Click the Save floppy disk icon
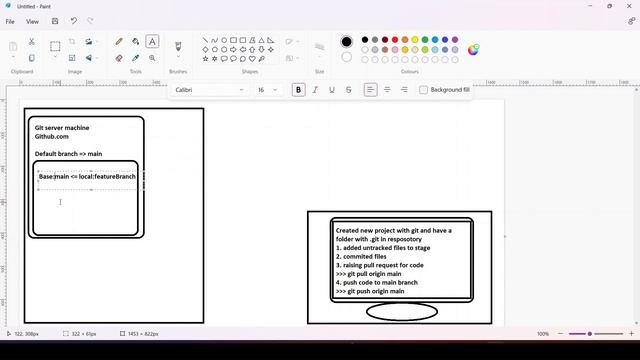Viewport: 640px width, 360px height. tap(55, 21)
